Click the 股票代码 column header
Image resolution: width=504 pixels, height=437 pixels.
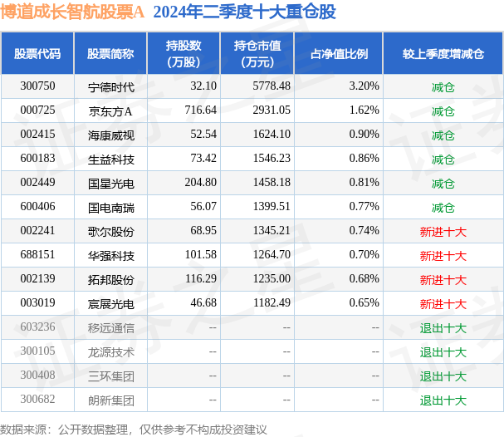(x=37, y=54)
